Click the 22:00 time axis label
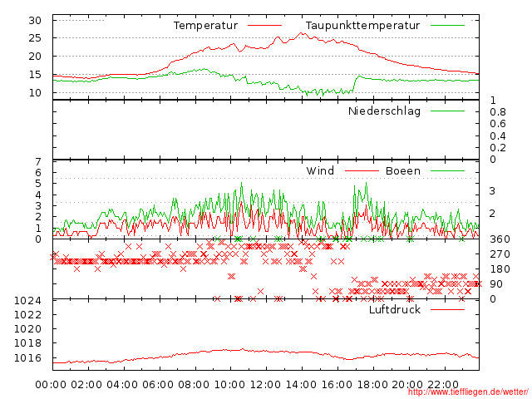The width and height of the screenshot is (532, 399). (x=443, y=385)
